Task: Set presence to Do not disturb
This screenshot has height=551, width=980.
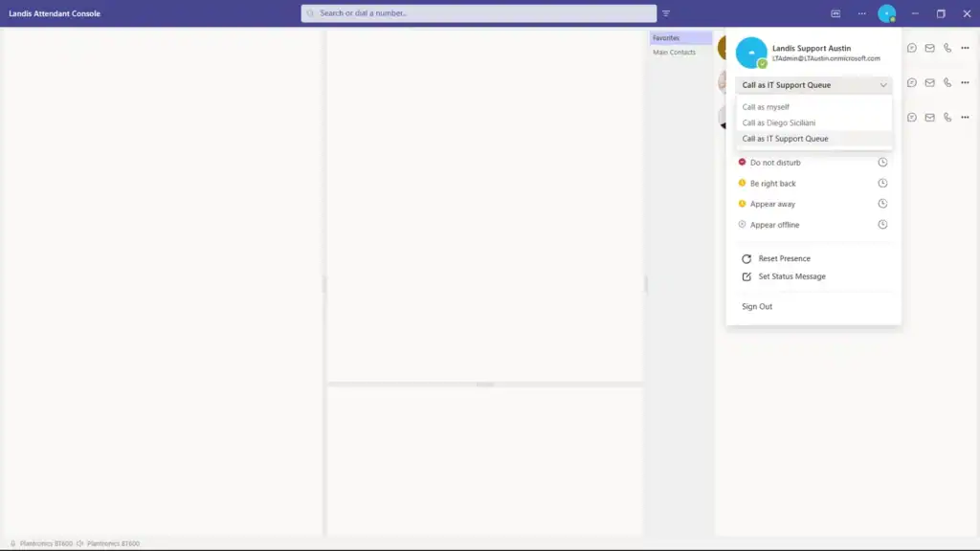Action: [775, 162]
